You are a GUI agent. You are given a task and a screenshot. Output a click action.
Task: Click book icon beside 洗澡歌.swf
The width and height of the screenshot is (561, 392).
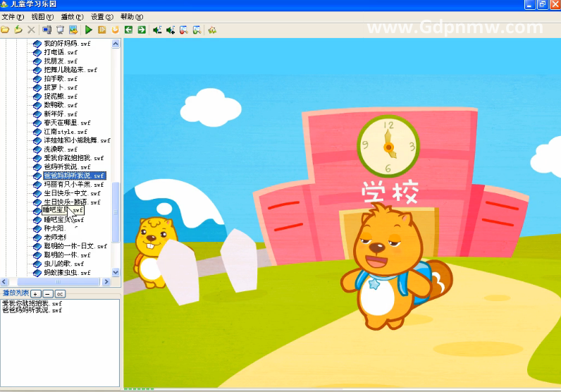(x=37, y=149)
